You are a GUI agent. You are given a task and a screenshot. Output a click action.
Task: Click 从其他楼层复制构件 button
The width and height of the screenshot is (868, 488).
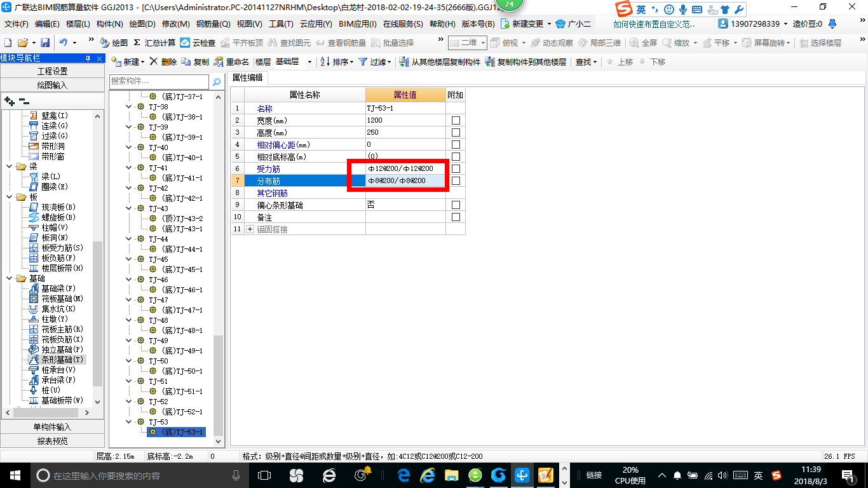pyautogui.click(x=440, y=62)
